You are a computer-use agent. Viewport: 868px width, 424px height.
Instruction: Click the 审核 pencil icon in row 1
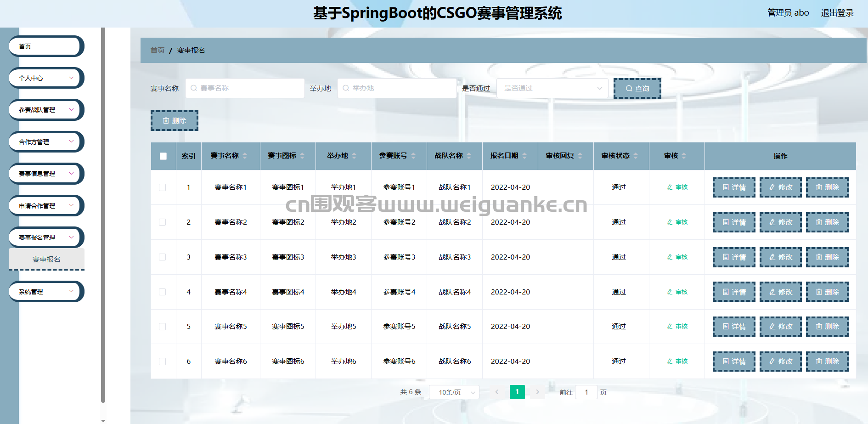pos(670,187)
